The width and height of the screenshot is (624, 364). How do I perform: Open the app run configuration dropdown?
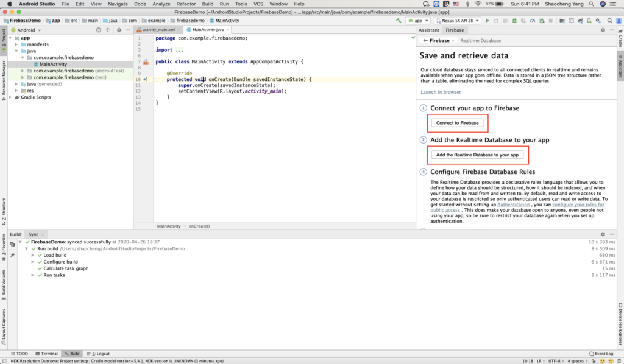tap(418, 21)
